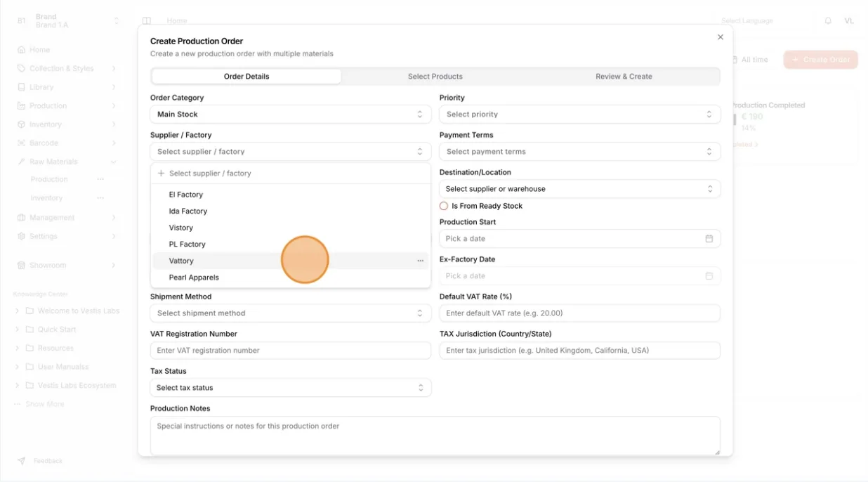This screenshot has height=482, width=868.
Task: Expand the Quick Start folder in Knowledge Center
Action: coord(17,330)
